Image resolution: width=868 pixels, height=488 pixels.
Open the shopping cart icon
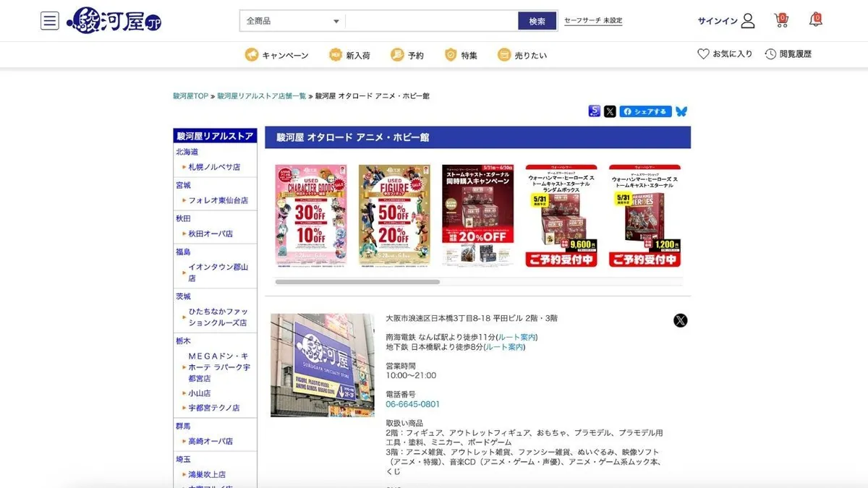[781, 20]
